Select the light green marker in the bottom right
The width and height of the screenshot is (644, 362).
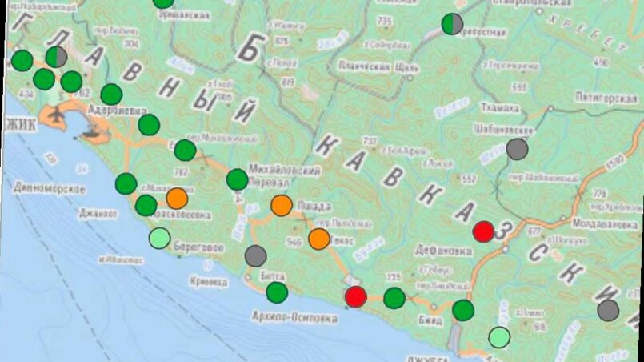pyautogui.click(x=500, y=337)
